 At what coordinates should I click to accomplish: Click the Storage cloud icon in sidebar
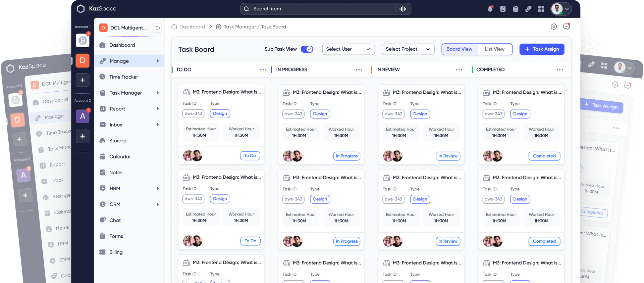coord(103,141)
